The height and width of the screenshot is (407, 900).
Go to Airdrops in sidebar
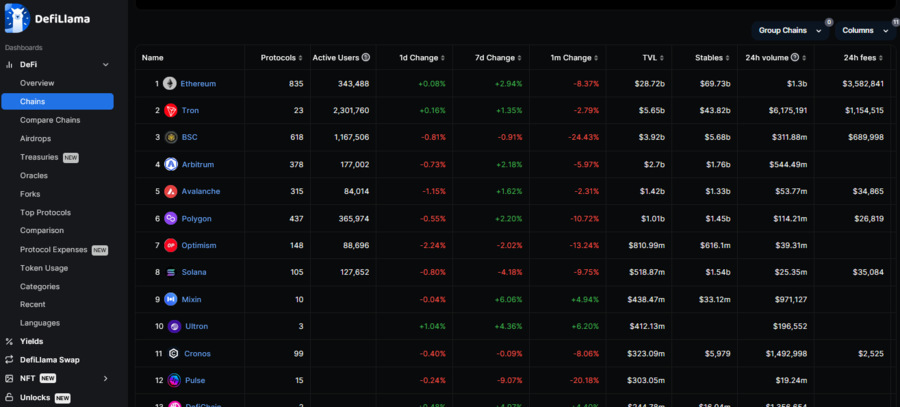(36, 138)
